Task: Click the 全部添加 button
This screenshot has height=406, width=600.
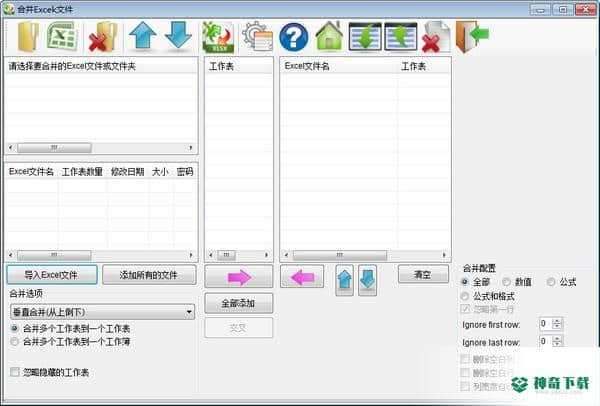Action: tap(239, 303)
